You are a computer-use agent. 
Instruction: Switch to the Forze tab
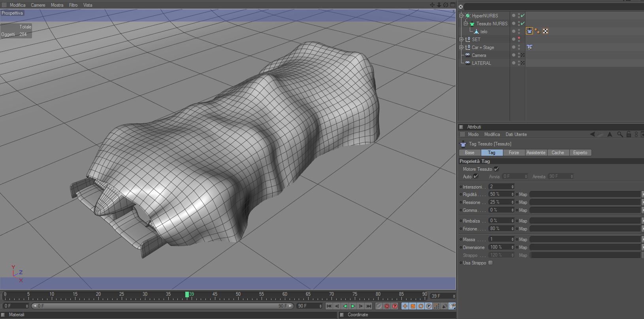[514, 153]
